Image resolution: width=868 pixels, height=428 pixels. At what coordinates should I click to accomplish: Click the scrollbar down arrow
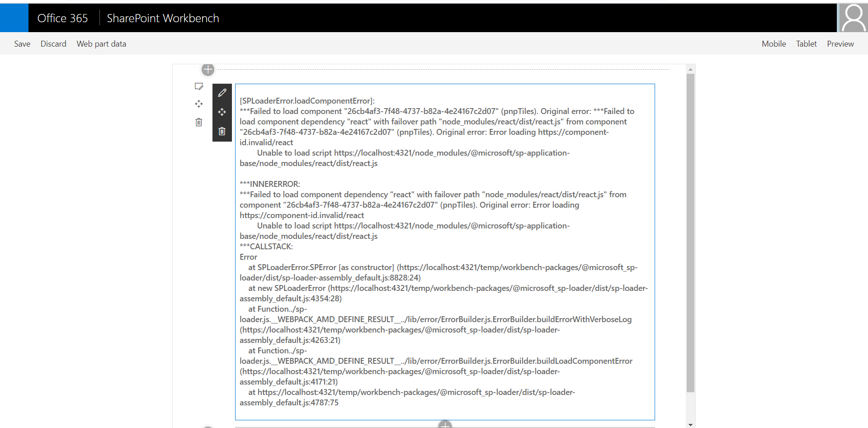pos(690,424)
